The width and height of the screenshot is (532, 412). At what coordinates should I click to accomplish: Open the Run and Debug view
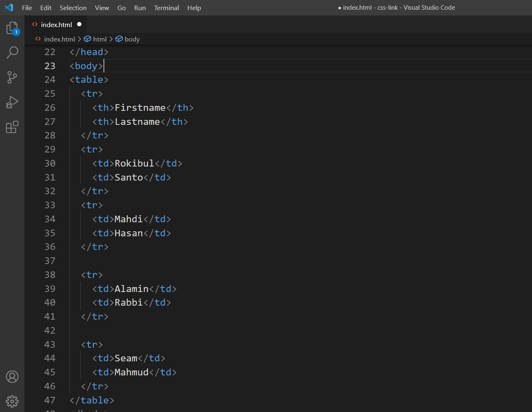point(12,102)
